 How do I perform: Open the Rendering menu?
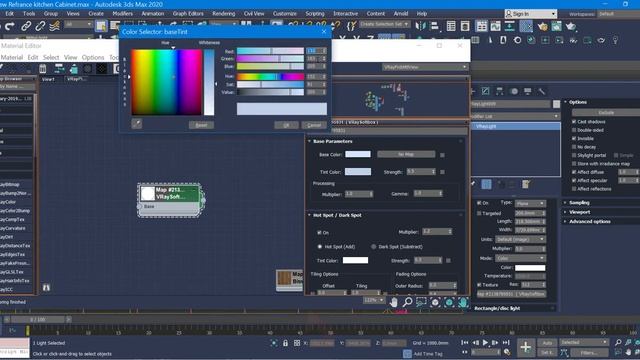[x=224, y=13]
